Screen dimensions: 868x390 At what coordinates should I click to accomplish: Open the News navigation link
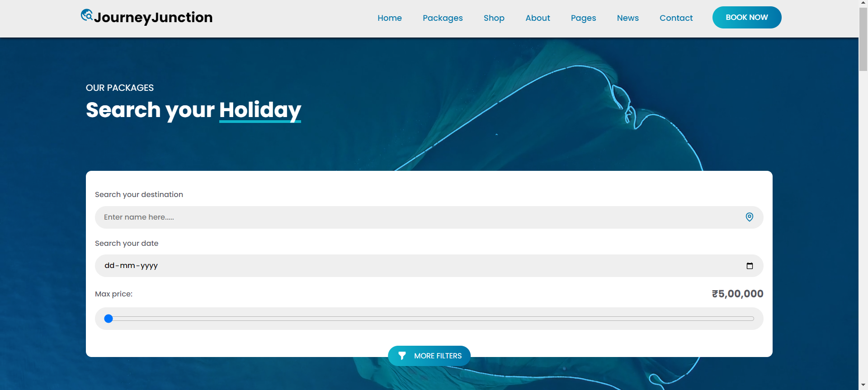coord(627,18)
